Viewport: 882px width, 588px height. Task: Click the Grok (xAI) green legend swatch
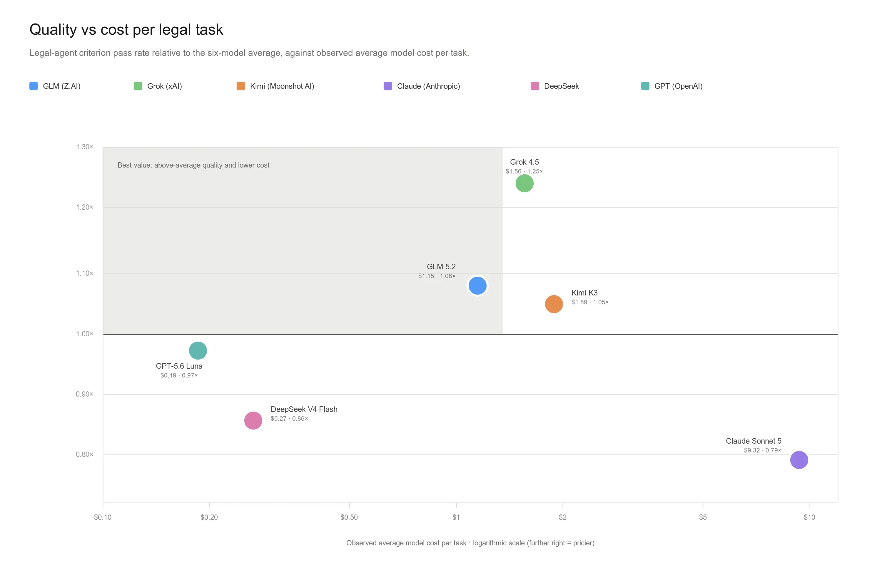138,86
